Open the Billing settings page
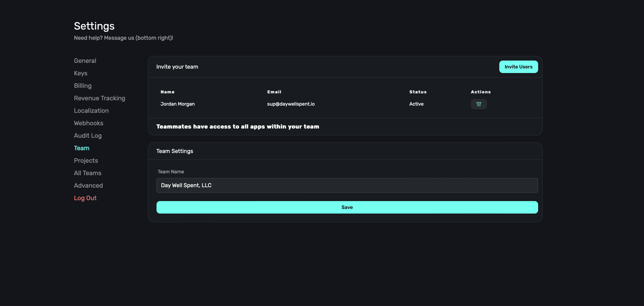Viewport: 644px width, 306px height. pos(83,86)
